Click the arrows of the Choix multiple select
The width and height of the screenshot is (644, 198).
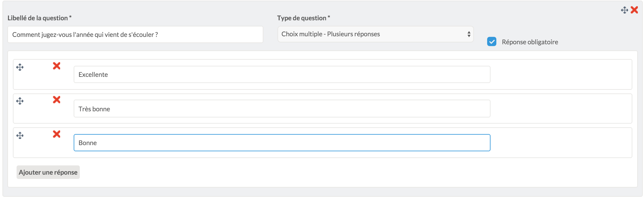point(469,34)
